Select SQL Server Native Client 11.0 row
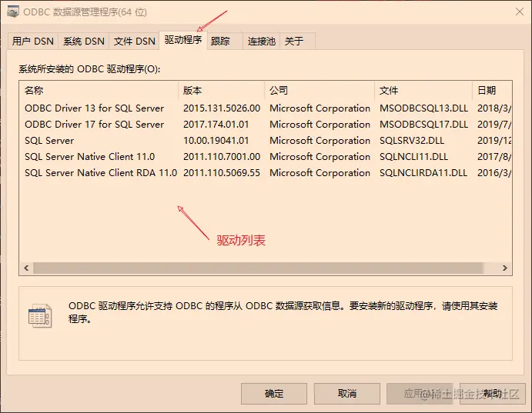Image resolution: width=532 pixels, height=413 pixels. click(89, 157)
